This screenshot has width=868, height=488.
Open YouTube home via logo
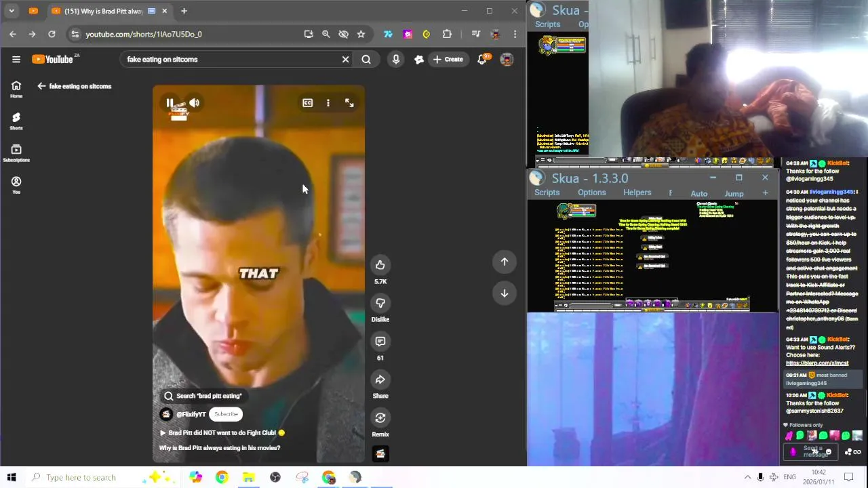(53, 60)
